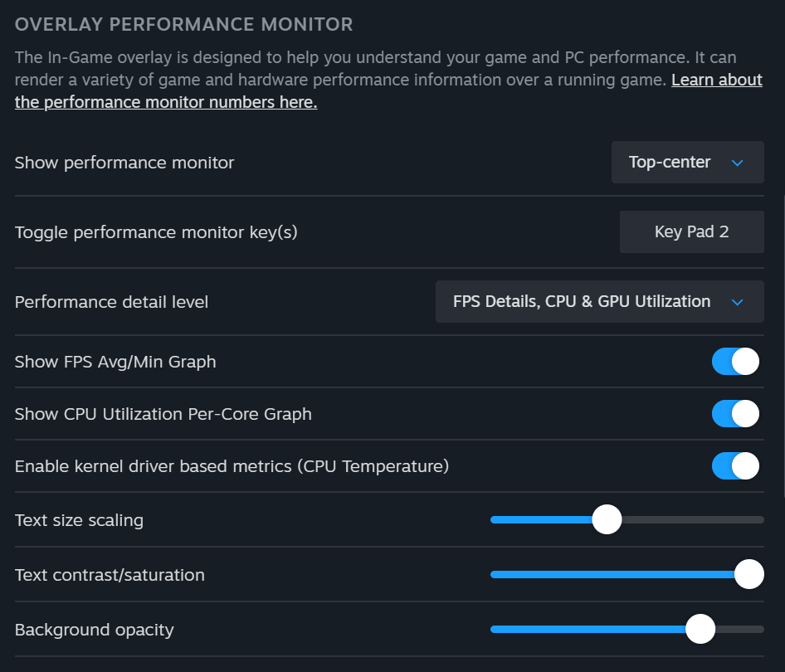Click the Text contrast/saturation slider knob
Viewport: 785px width, 672px height.
749,574
